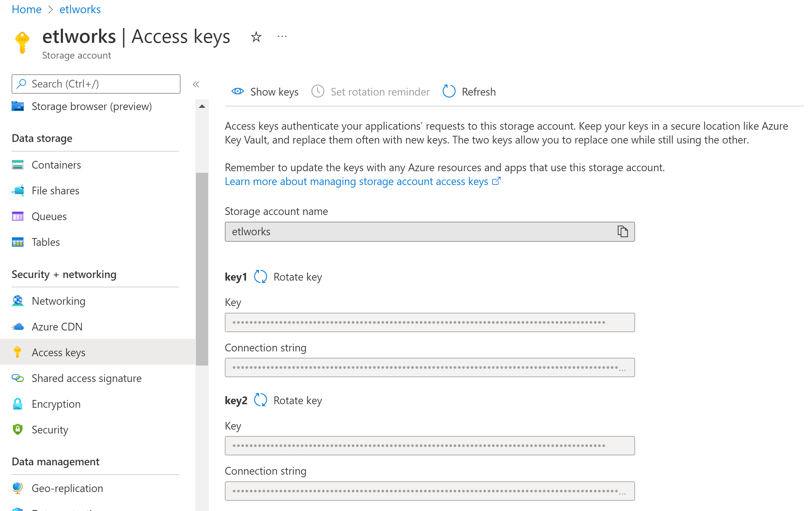Viewport: 812px width, 511px height.
Task: Click in the key1 Key input field
Action: [429, 322]
